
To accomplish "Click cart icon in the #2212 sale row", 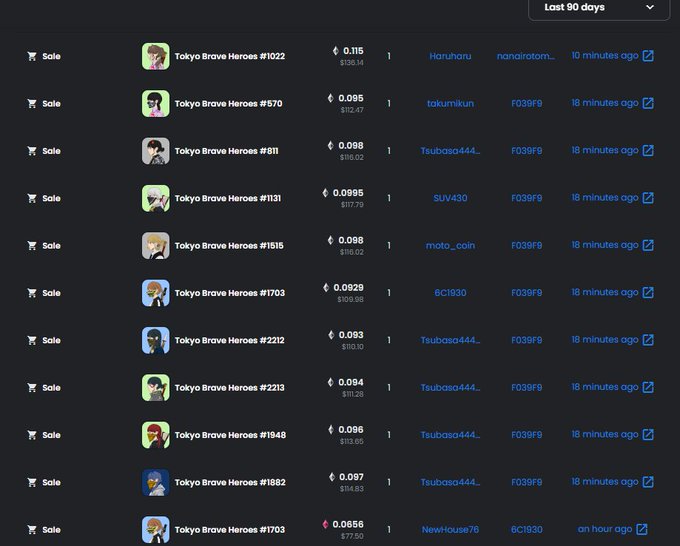I will point(32,340).
